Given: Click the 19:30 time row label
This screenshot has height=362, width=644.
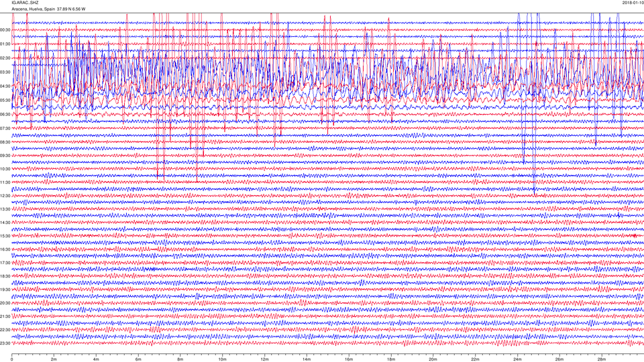Looking at the screenshot, I should [5, 290].
